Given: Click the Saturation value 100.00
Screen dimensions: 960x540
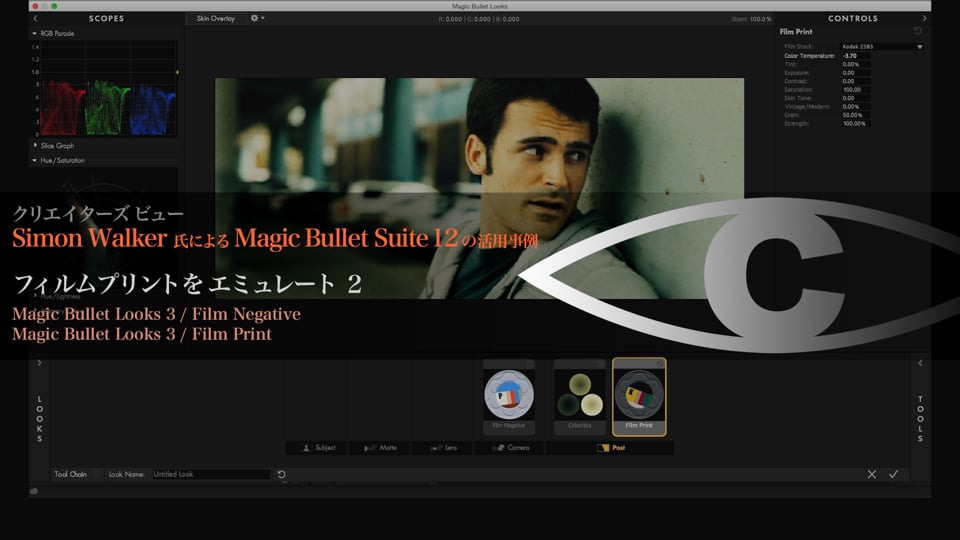Looking at the screenshot, I should tap(856, 89).
